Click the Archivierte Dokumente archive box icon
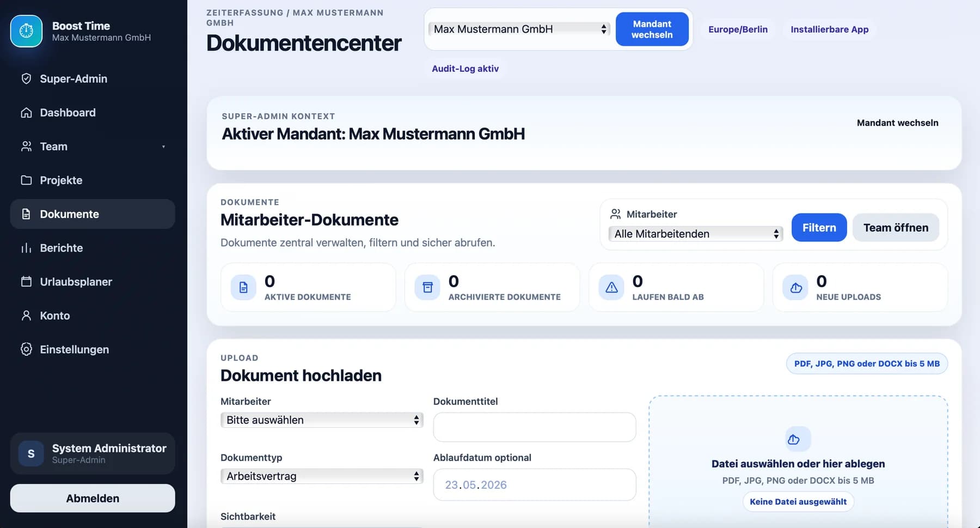 point(427,287)
